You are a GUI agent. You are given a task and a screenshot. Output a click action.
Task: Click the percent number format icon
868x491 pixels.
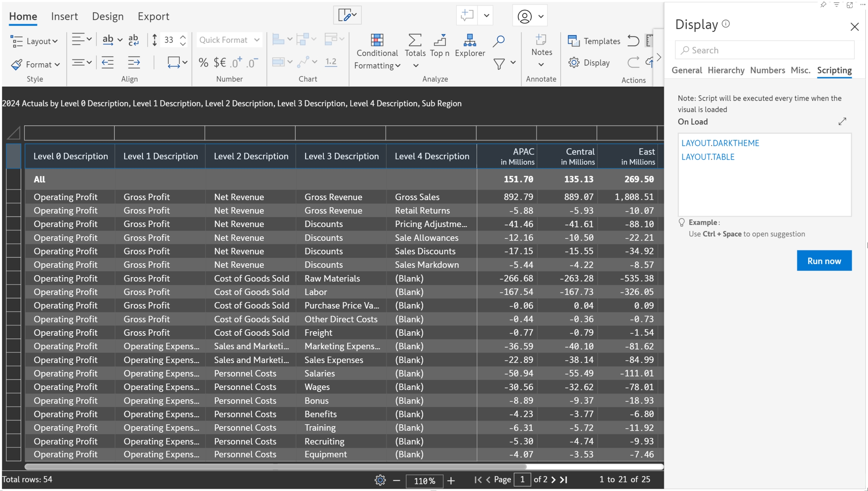pyautogui.click(x=203, y=63)
